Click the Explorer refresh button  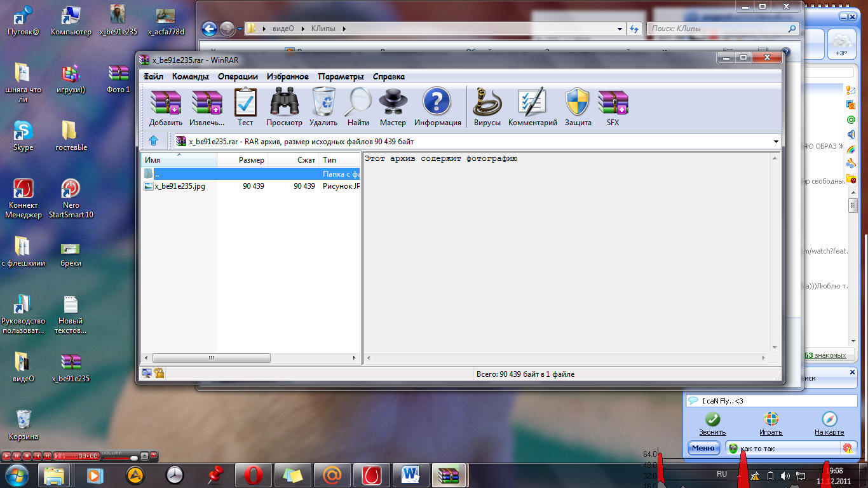coord(634,29)
